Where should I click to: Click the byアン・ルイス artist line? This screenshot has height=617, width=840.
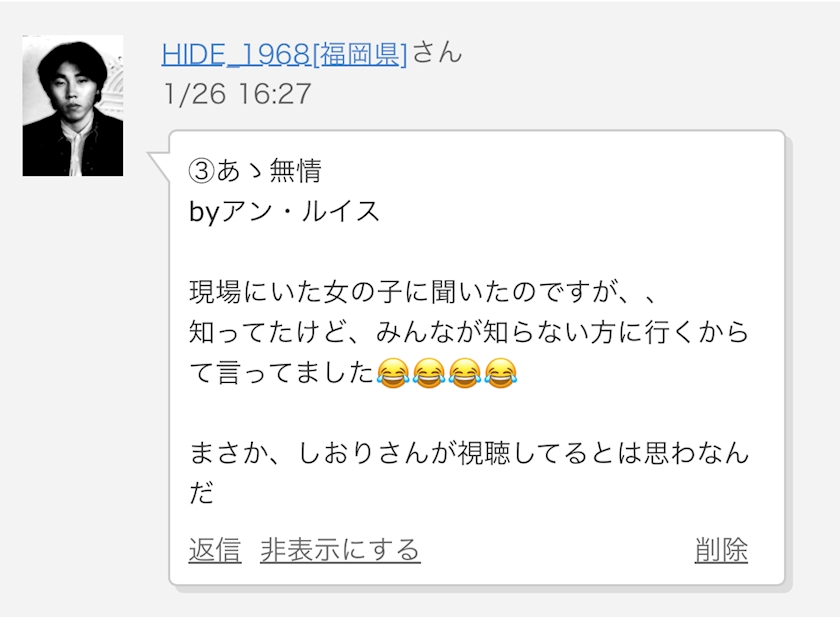284,212
